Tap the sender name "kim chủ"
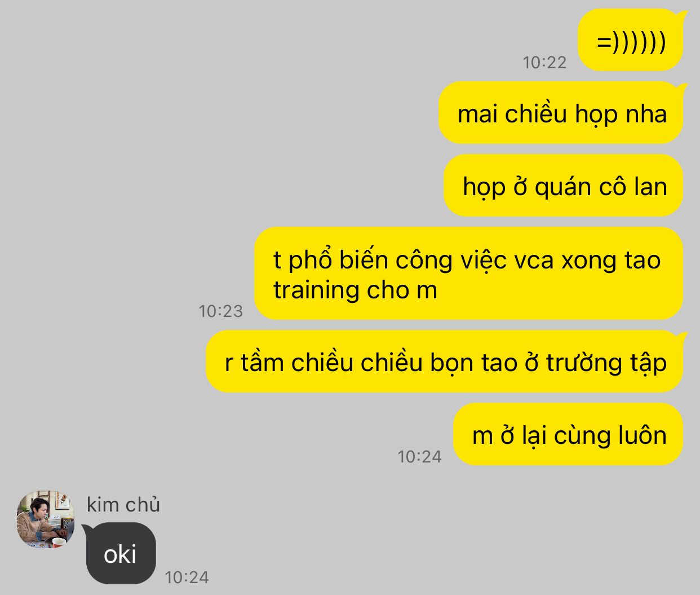Screen dimensions: 700x595 (x=123, y=504)
